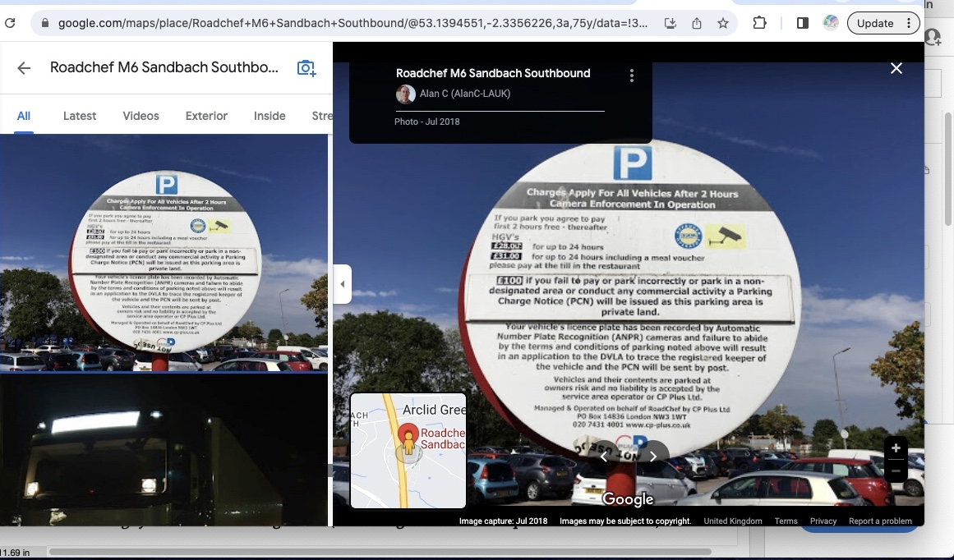Click the Alan C contributor name

[464, 94]
